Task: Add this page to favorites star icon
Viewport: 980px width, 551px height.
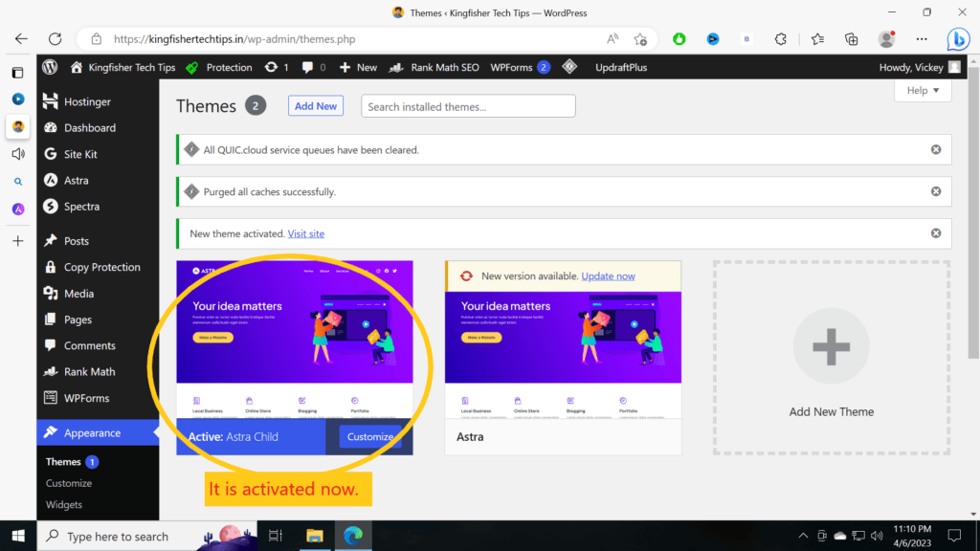Action: coord(640,38)
